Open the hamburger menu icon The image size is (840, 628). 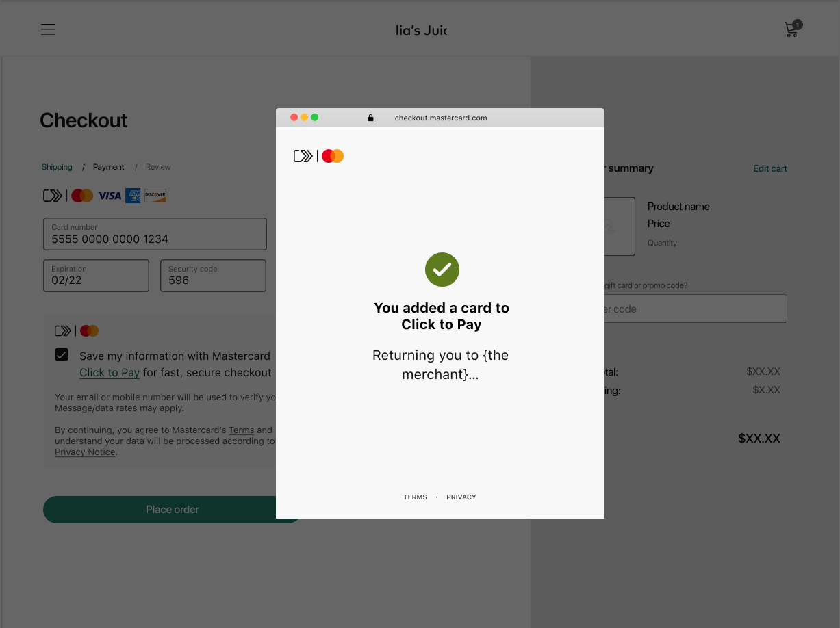point(48,29)
